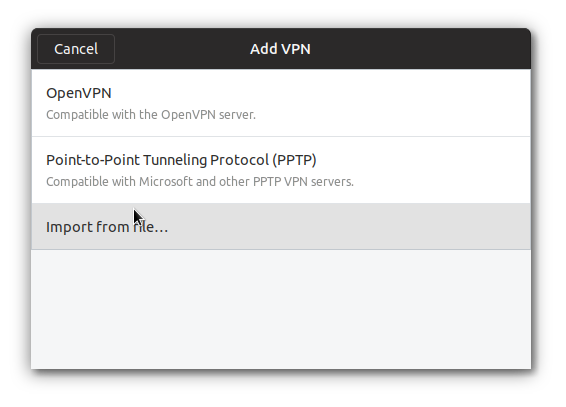Viewport: 566px width, 407px height.
Task: Click the Cancel button
Action: pyautogui.click(x=76, y=49)
